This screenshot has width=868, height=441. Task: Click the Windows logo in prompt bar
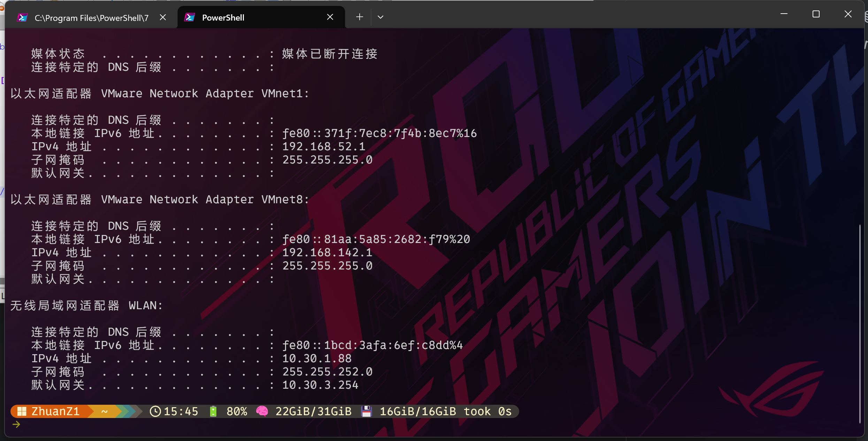(22, 411)
